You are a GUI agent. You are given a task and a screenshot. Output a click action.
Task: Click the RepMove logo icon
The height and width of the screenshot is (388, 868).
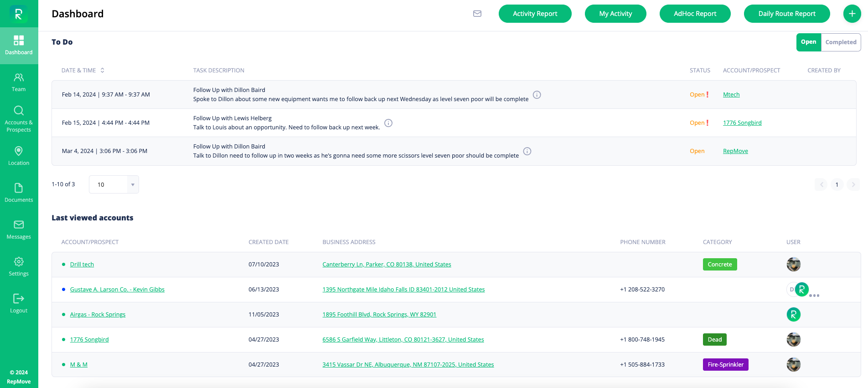pos(19,14)
